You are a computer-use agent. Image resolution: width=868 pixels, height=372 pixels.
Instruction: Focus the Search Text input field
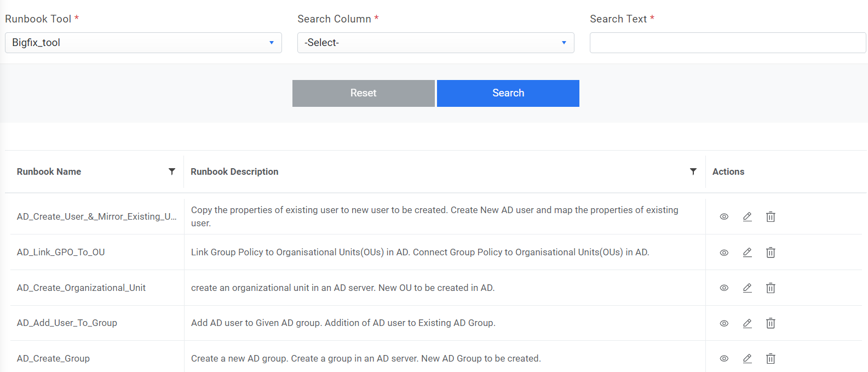point(727,43)
